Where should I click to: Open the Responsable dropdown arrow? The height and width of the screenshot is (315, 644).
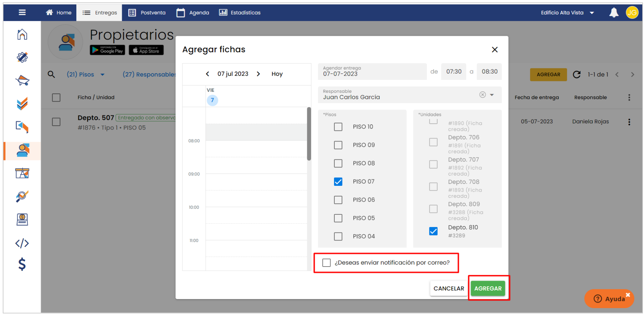coord(492,95)
